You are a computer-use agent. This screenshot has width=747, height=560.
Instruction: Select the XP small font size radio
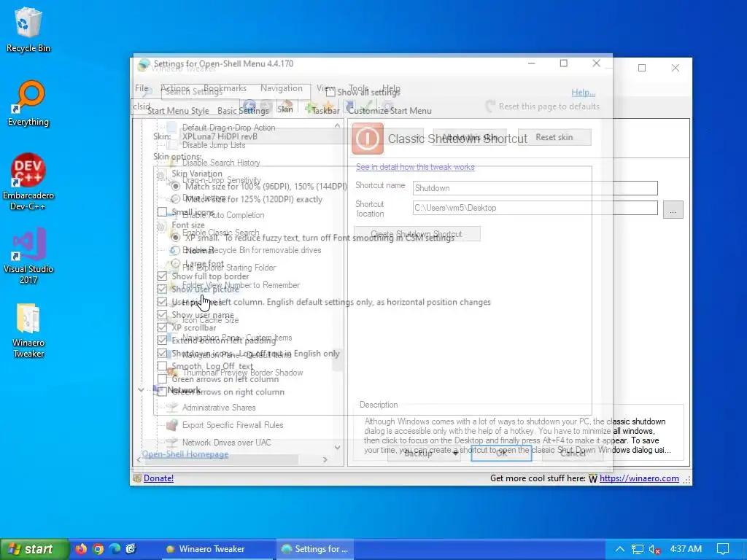point(175,237)
